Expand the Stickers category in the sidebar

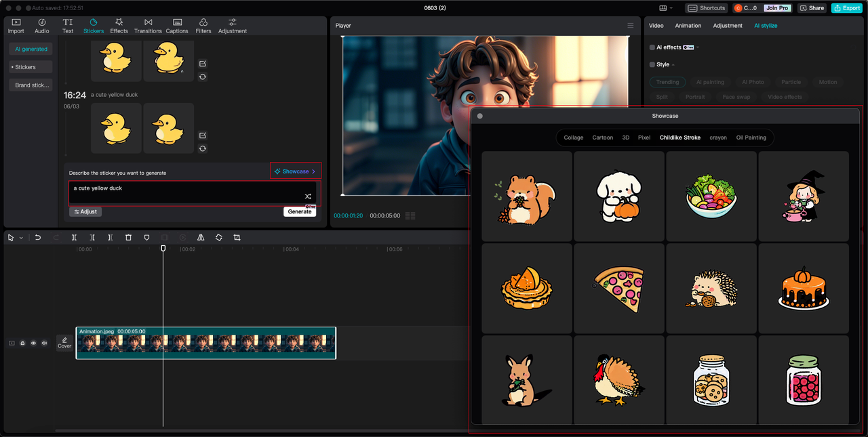tap(31, 67)
